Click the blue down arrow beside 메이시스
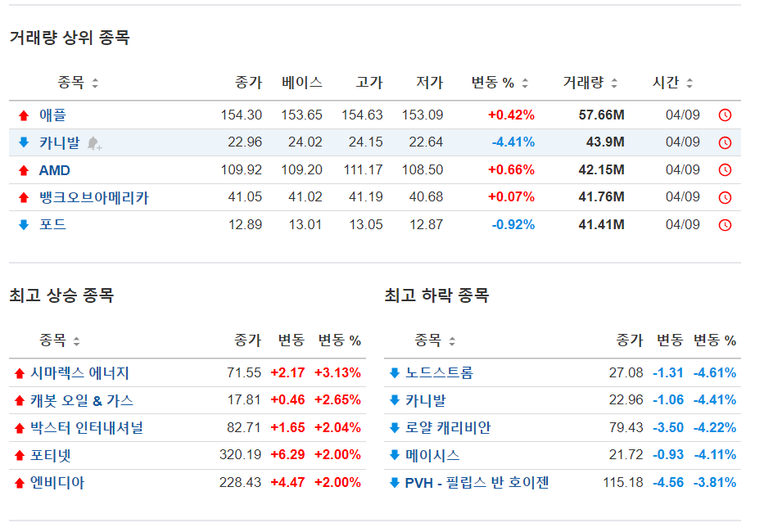 (x=395, y=456)
